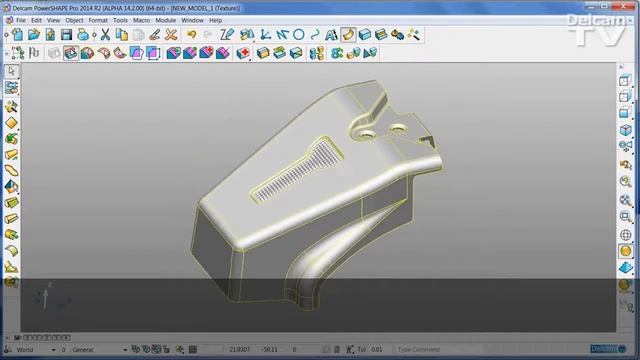Click the yellow diamond icon in left toolbar
The width and height of the screenshot is (640, 360).
pos(11,123)
